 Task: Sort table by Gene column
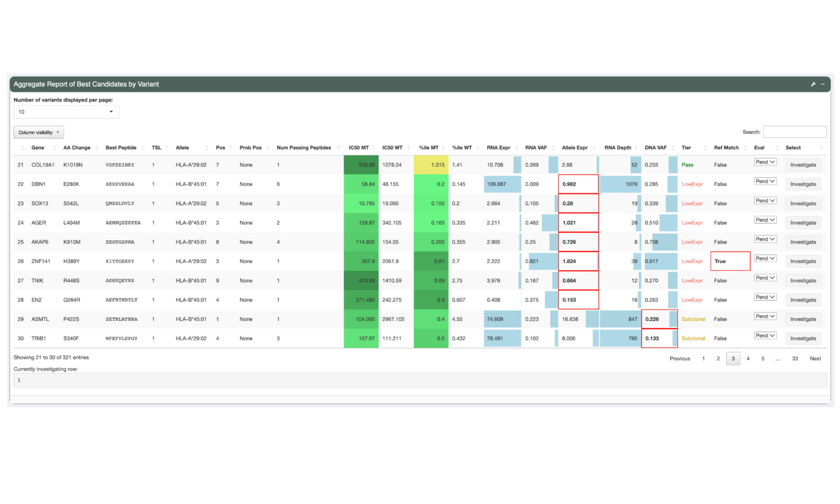tap(38, 148)
